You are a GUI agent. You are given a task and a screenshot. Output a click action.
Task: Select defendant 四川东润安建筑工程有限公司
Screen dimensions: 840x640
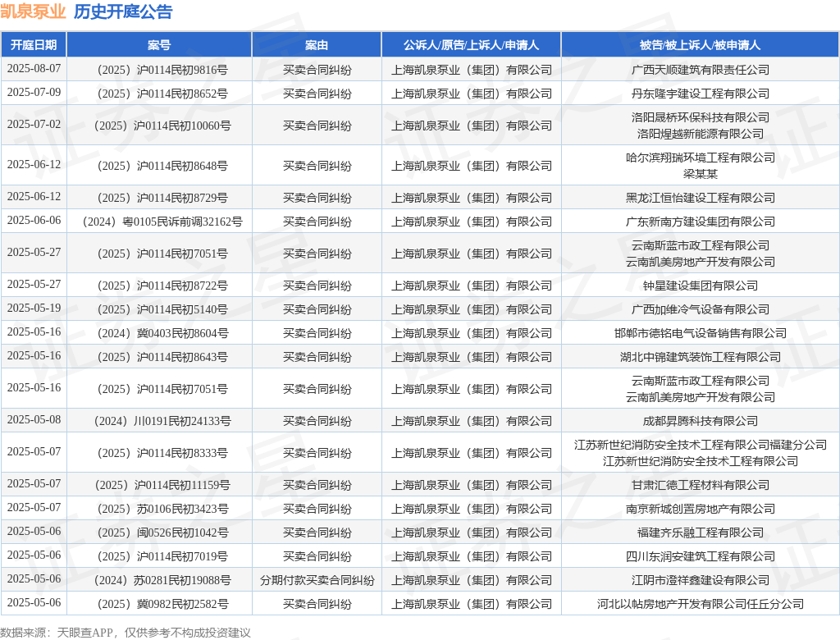click(x=701, y=556)
